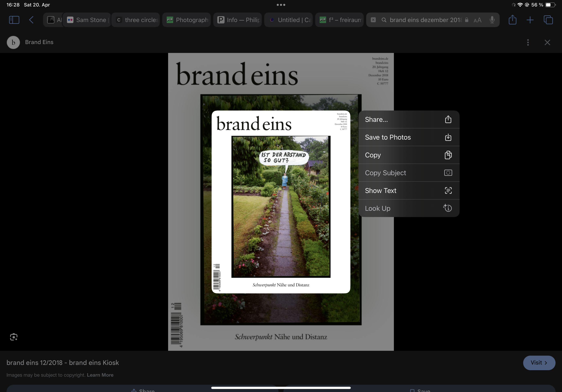Screen dimensions: 562x392
Task: Choose Show Text option
Action: click(x=409, y=191)
